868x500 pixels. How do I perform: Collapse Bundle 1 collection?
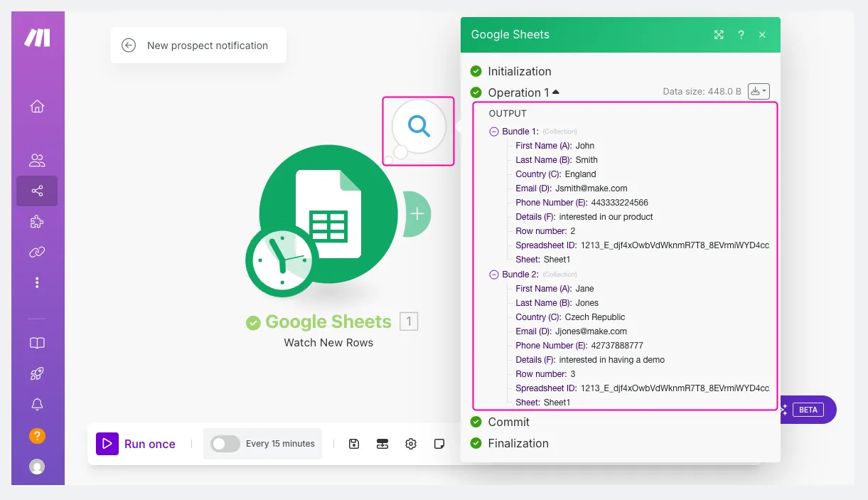pyautogui.click(x=495, y=132)
